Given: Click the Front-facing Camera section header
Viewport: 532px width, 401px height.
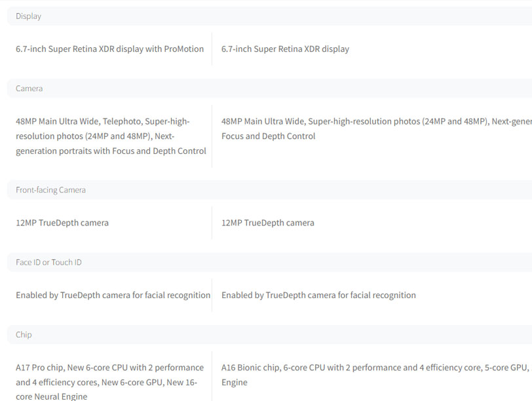Looking at the screenshot, I should [x=270, y=189].
